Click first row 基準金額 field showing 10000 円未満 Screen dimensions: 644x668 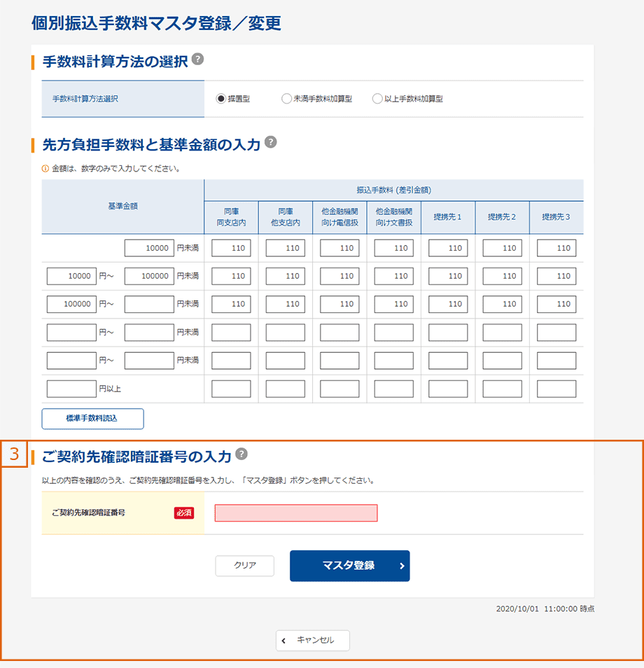click(149, 248)
